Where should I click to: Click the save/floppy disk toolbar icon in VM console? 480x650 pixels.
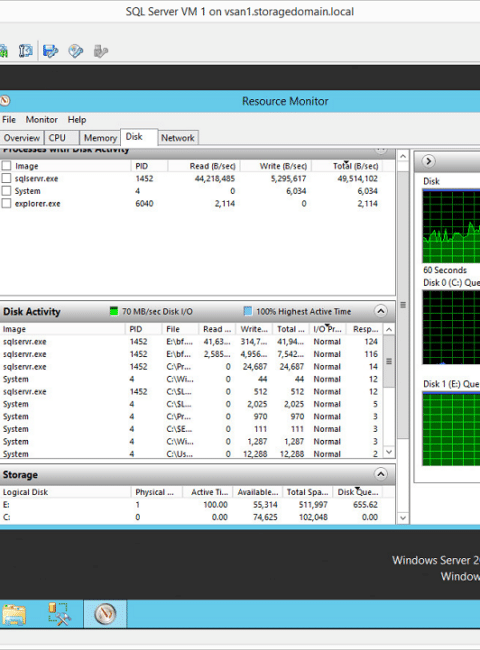tap(51, 51)
